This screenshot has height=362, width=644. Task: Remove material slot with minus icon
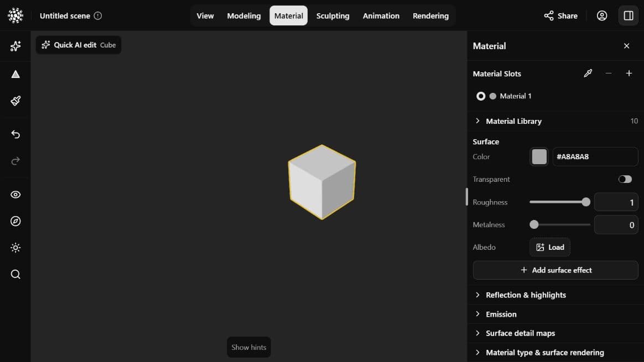pyautogui.click(x=608, y=74)
